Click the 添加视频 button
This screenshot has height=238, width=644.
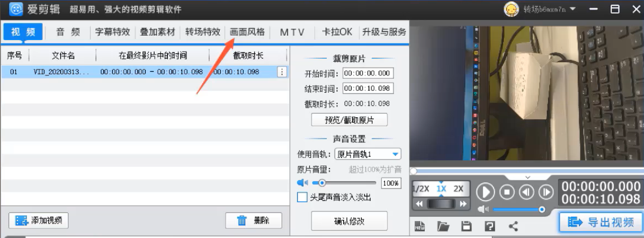click(39, 220)
